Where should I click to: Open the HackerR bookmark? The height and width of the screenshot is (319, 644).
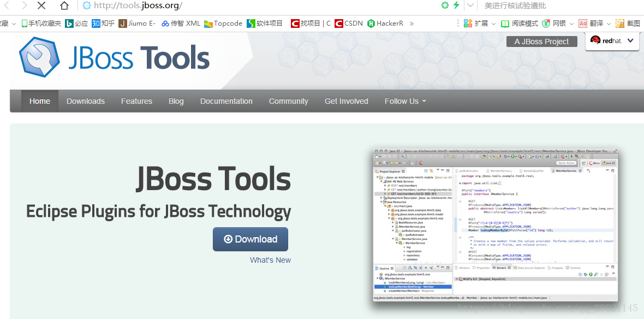point(385,23)
